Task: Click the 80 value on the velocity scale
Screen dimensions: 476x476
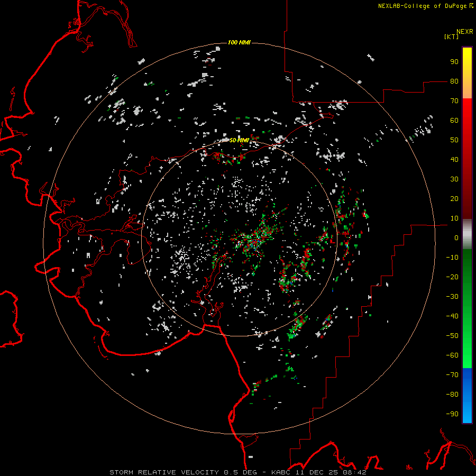Action: (454, 81)
